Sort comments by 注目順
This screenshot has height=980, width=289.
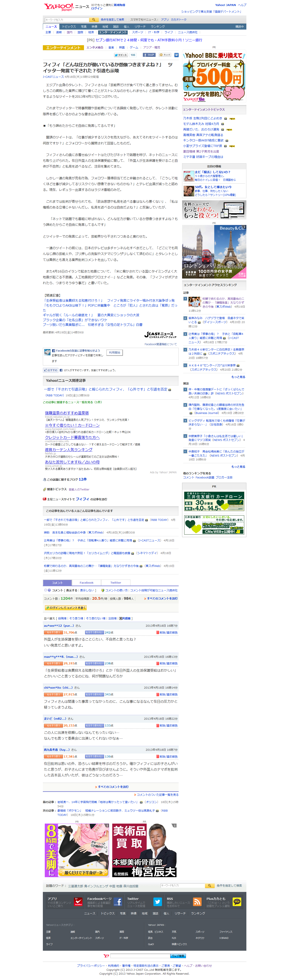point(112,618)
